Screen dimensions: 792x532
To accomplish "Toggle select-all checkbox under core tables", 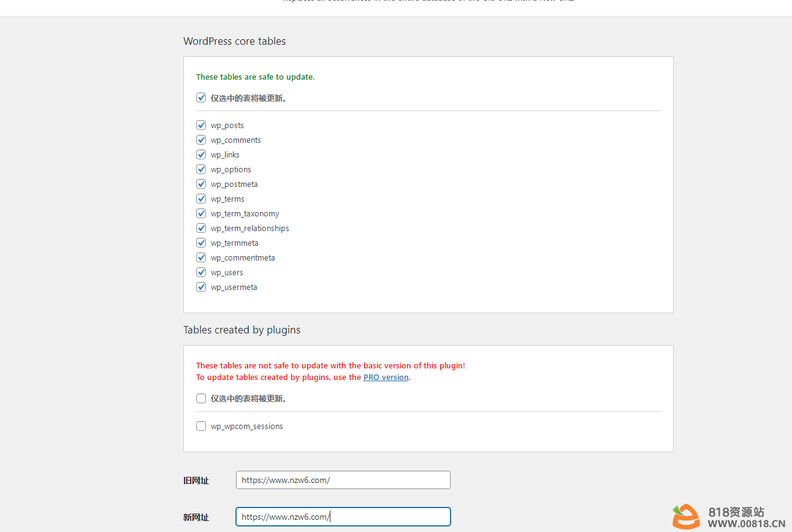I will coord(201,97).
